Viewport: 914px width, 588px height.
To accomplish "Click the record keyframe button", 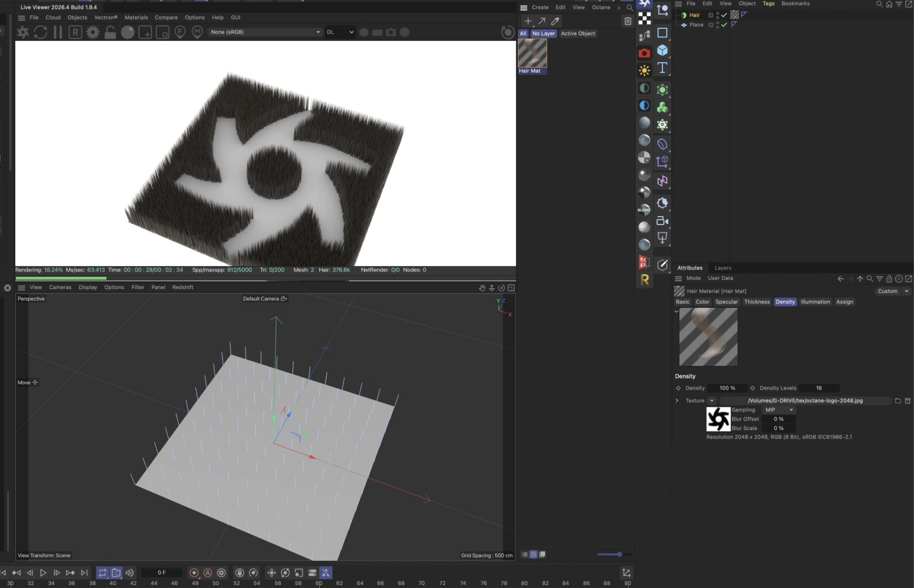I will coord(194,573).
